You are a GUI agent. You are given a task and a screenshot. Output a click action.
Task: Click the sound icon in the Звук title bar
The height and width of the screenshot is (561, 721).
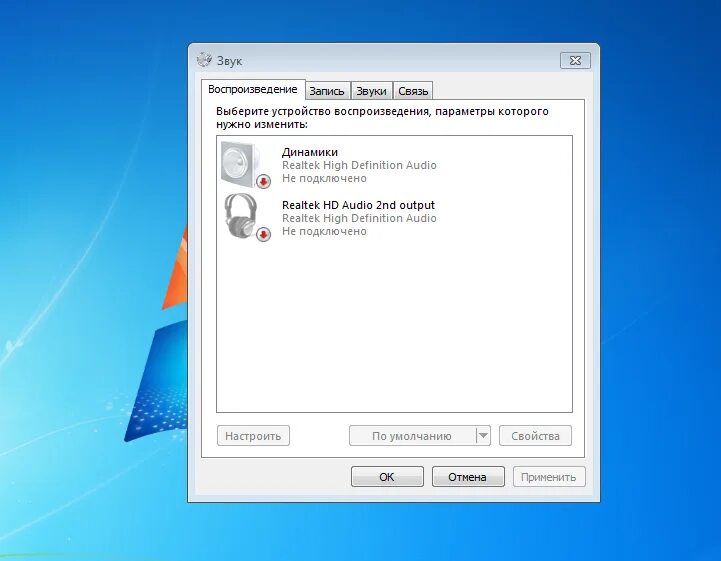(x=204, y=60)
